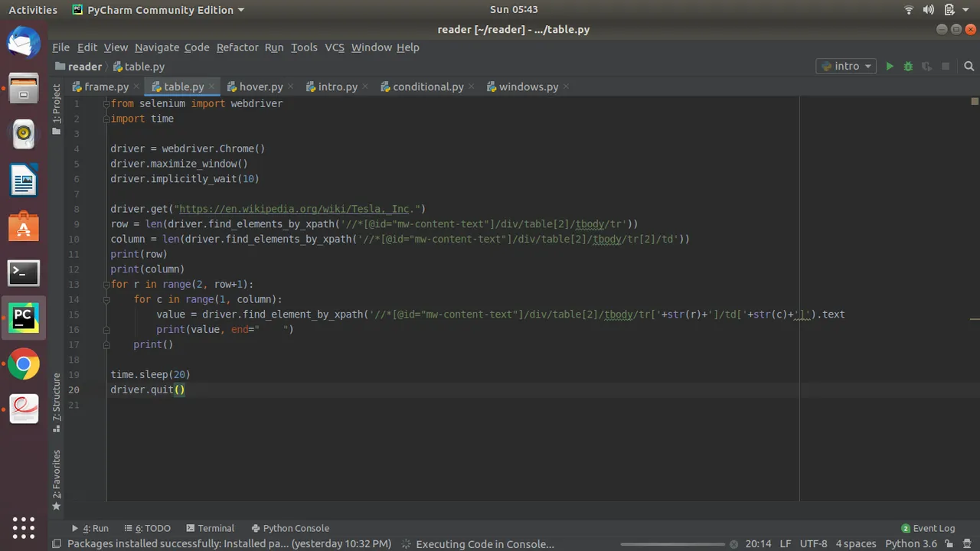
Task: Toggle the 4: Run tool window
Action: (90, 528)
